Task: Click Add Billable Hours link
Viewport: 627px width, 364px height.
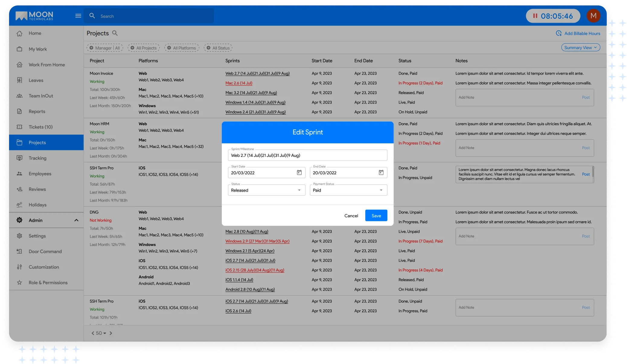Action: 582,34
